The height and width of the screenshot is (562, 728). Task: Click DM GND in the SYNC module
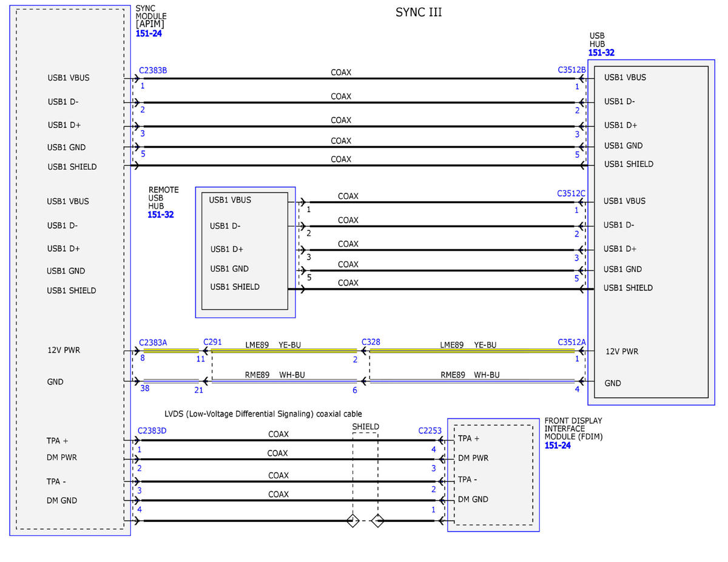(62, 501)
